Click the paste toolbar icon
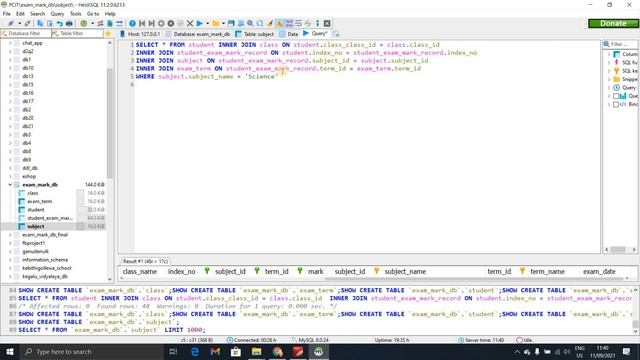Image resolution: width=640 pixels, height=360 pixels. [49, 23]
